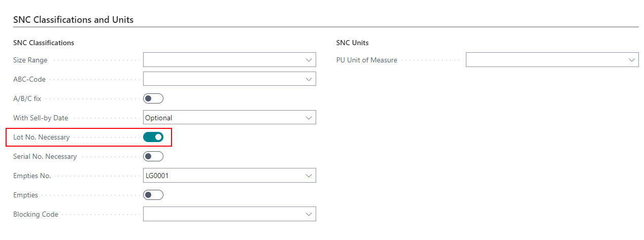This screenshot has width=644, height=240.
Task: Click the SNC Units group label
Action: pos(352,43)
